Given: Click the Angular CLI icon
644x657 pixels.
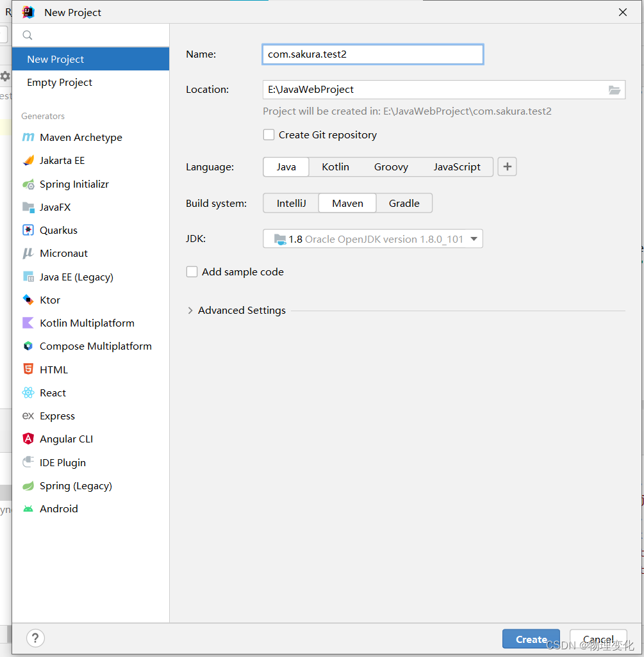Looking at the screenshot, I should click(28, 439).
